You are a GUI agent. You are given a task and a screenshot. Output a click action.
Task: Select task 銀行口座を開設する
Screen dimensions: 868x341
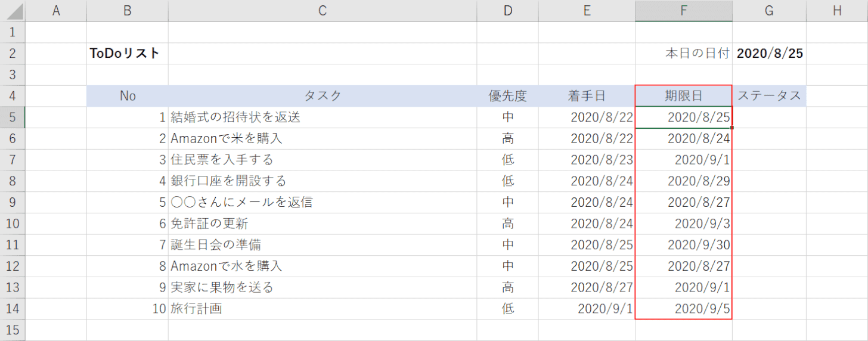coord(323,181)
